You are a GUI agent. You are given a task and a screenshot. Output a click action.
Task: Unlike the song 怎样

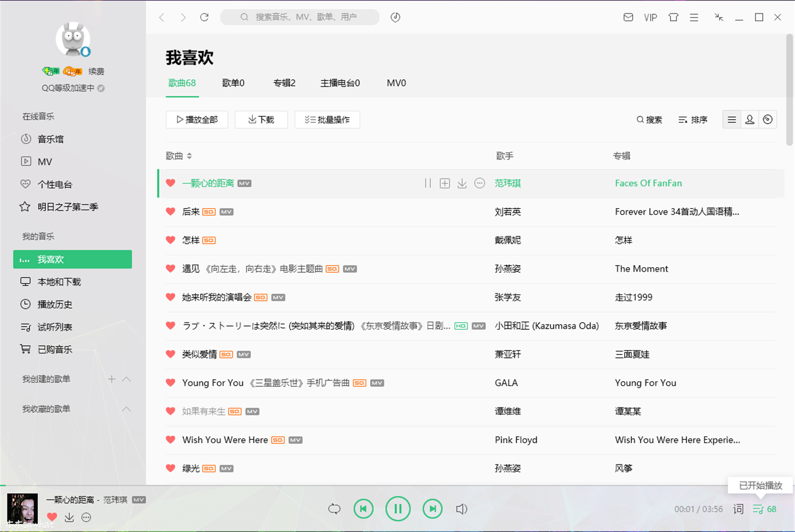pos(170,240)
